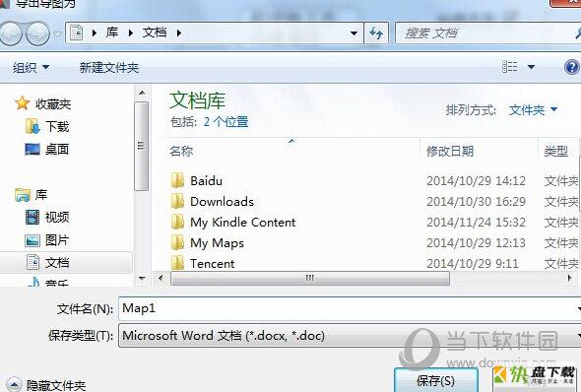Select 库 in the navigation pane
Screen dimensions: 581x392
41,194
